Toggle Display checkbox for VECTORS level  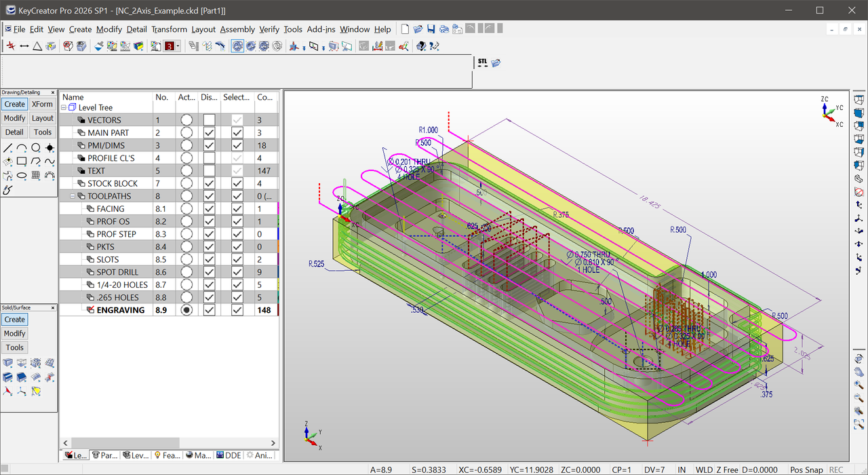point(210,120)
